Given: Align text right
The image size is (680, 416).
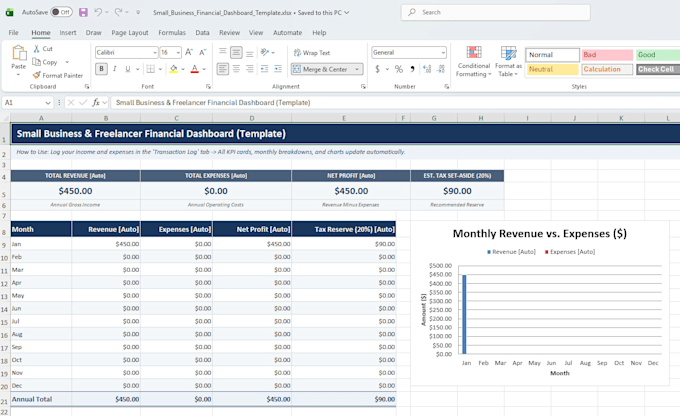Looking at the screenshot, I should click(250, 69).
